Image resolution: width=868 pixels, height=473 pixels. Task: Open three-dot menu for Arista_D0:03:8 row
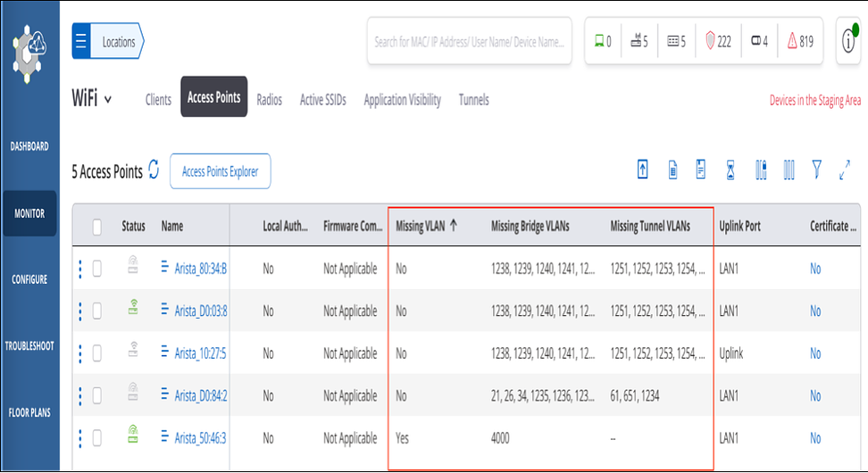(x=80, y=311)
